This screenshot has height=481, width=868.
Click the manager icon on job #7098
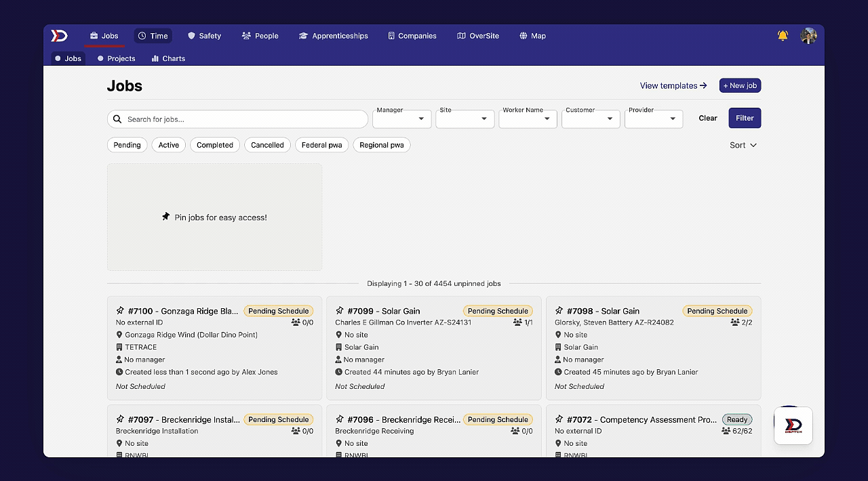pos(558,360)
